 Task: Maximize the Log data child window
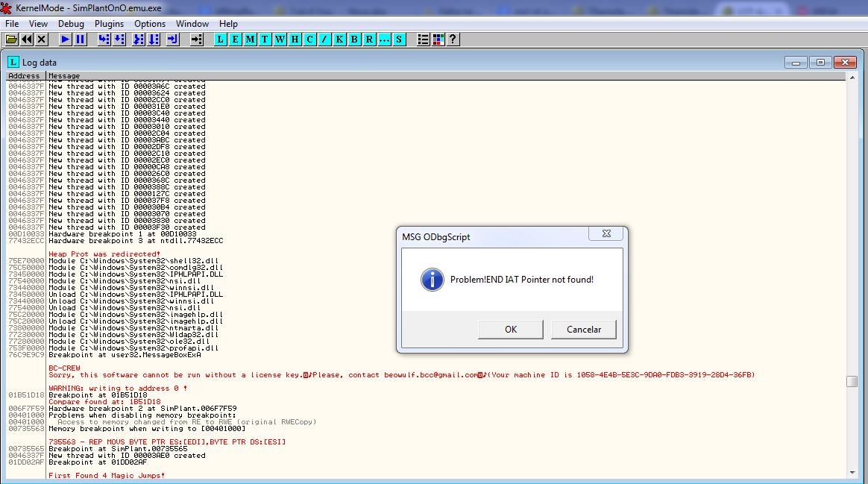tap(820, 63)
